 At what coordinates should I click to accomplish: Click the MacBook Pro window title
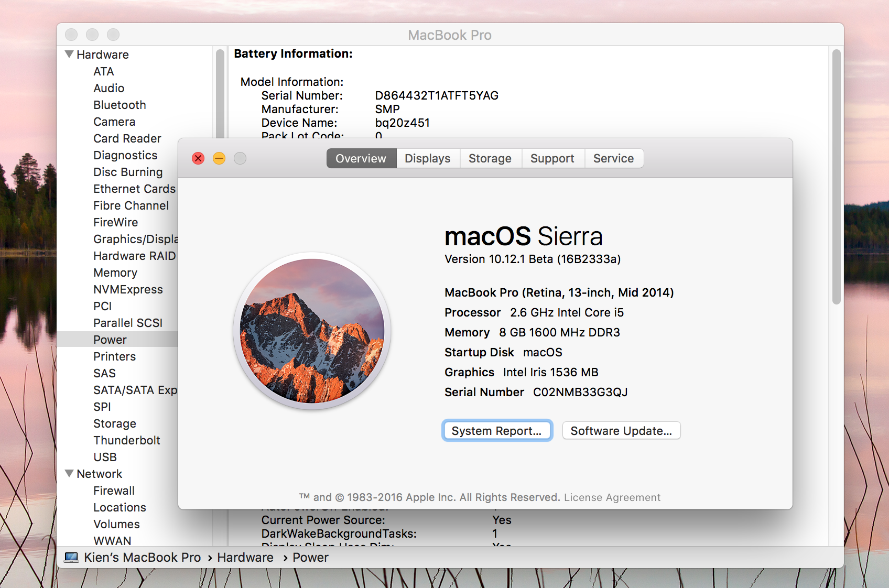coord(450,35)
